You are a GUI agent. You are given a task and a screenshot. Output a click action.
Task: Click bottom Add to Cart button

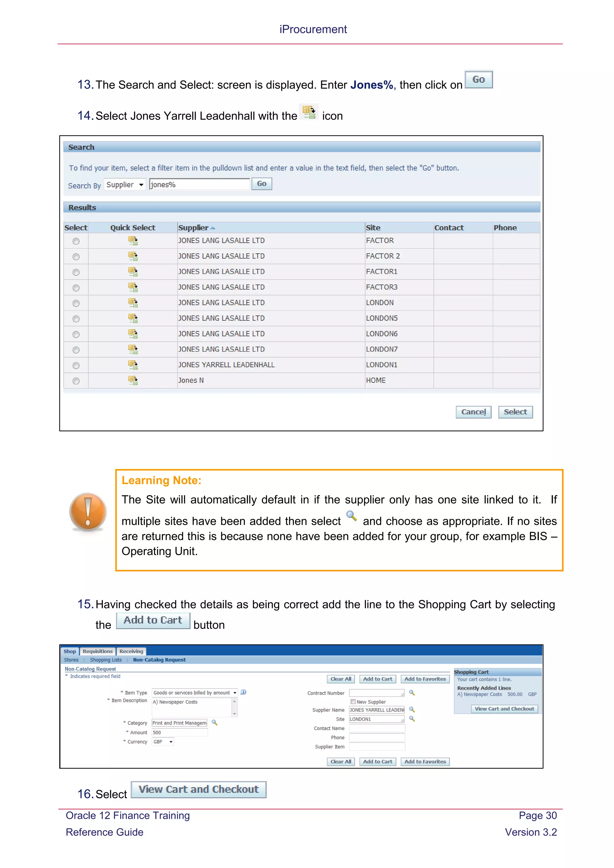pos(378,762)
